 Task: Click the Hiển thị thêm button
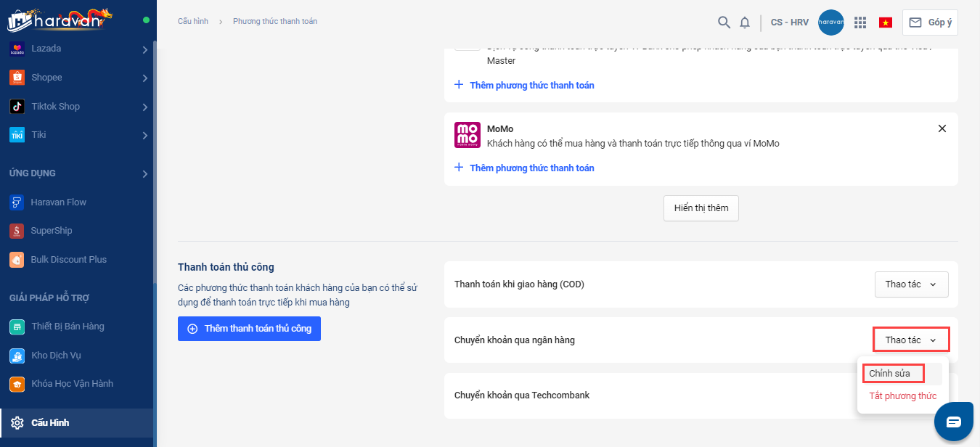[x=701, y=208]
